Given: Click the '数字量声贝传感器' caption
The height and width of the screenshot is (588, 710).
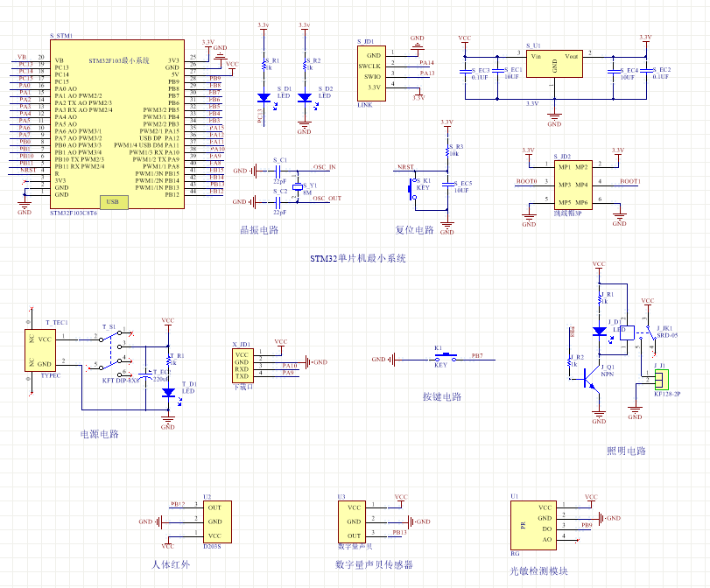Looking at the screenshot, I should pos(374,564).
